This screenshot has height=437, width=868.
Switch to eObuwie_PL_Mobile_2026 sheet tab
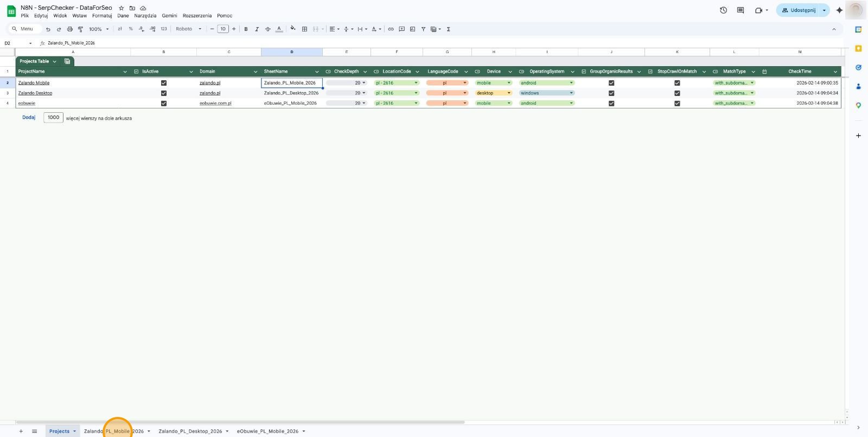(267, 432)
